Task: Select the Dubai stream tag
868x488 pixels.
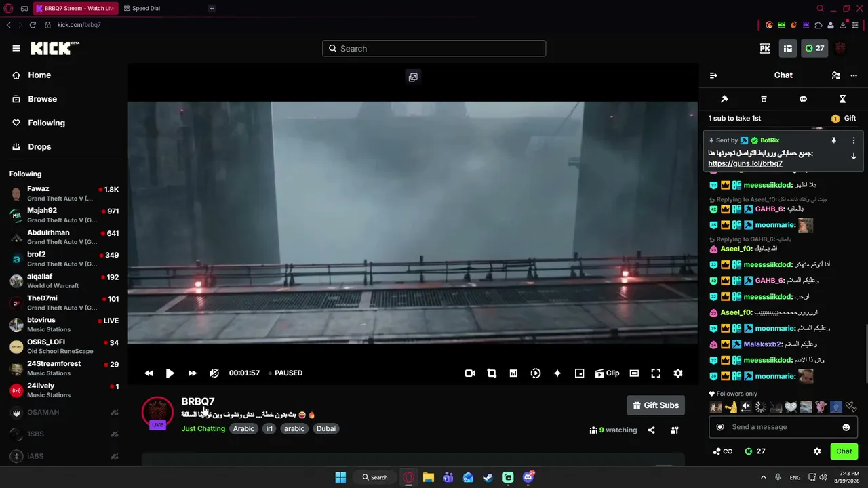Action: tap(326, 429)
